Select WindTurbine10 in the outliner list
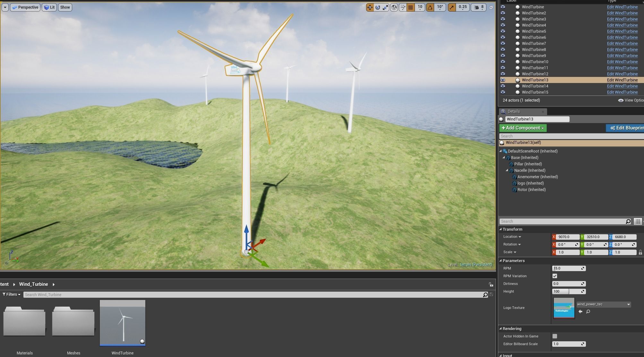This screenshot has height=357, width=644. point(535,62)
